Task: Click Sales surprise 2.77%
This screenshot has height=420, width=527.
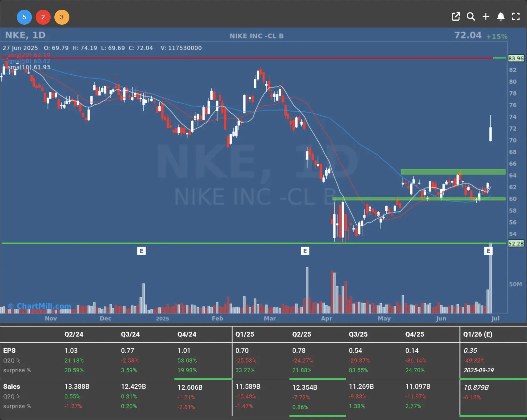Action: (413, 406)
